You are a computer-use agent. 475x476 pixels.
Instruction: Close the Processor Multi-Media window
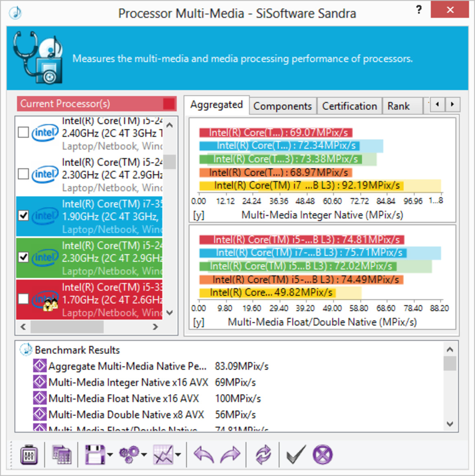pos(450,10)
